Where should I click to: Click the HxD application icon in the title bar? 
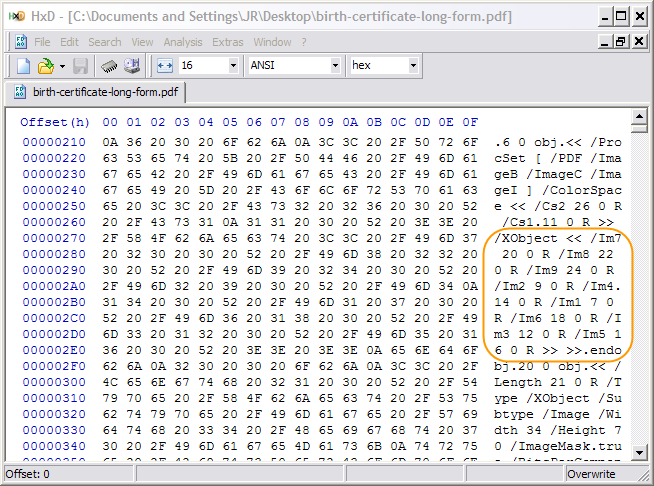[x=17, y=16]
